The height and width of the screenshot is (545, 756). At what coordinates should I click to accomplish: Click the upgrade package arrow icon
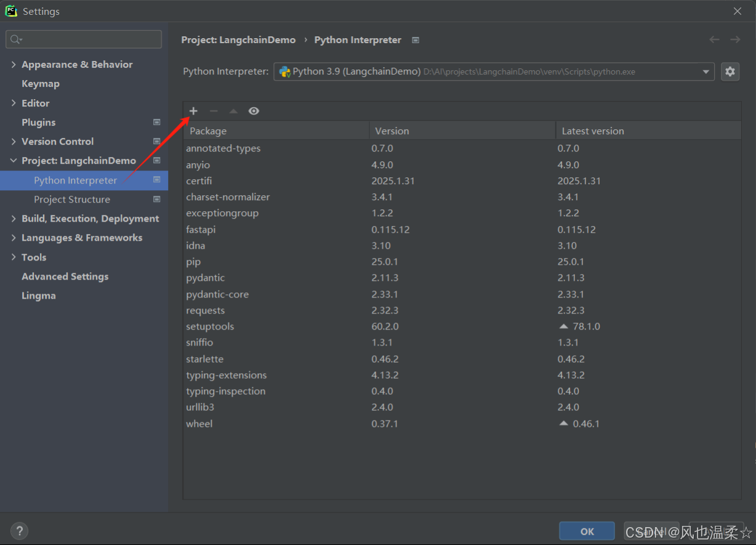pos(233,111)
